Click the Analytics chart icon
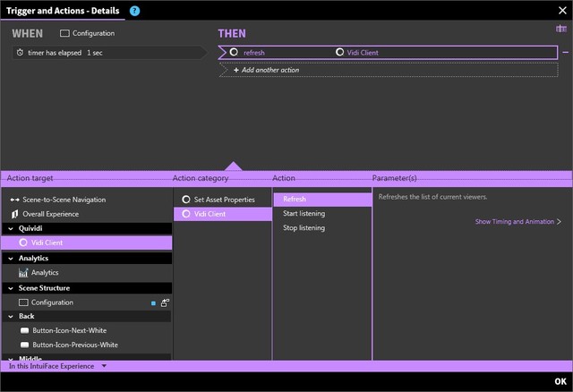Viewport: 573px width, 392px height. pyautogui.click(x=23, y=272)
